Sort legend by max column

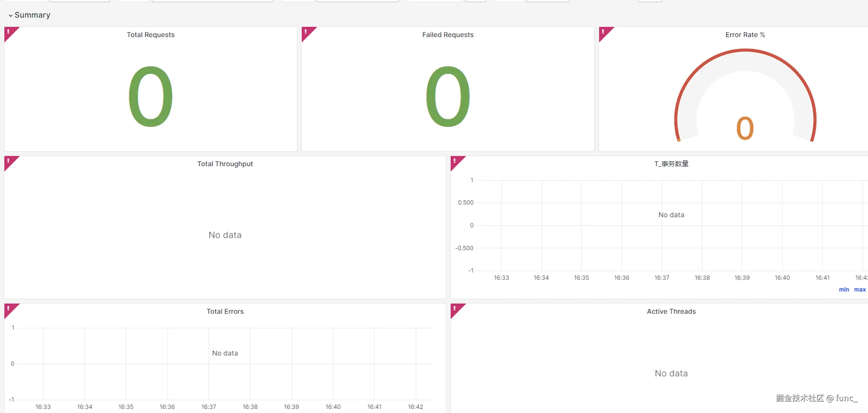pyautogui.click(x=860, y=290)
